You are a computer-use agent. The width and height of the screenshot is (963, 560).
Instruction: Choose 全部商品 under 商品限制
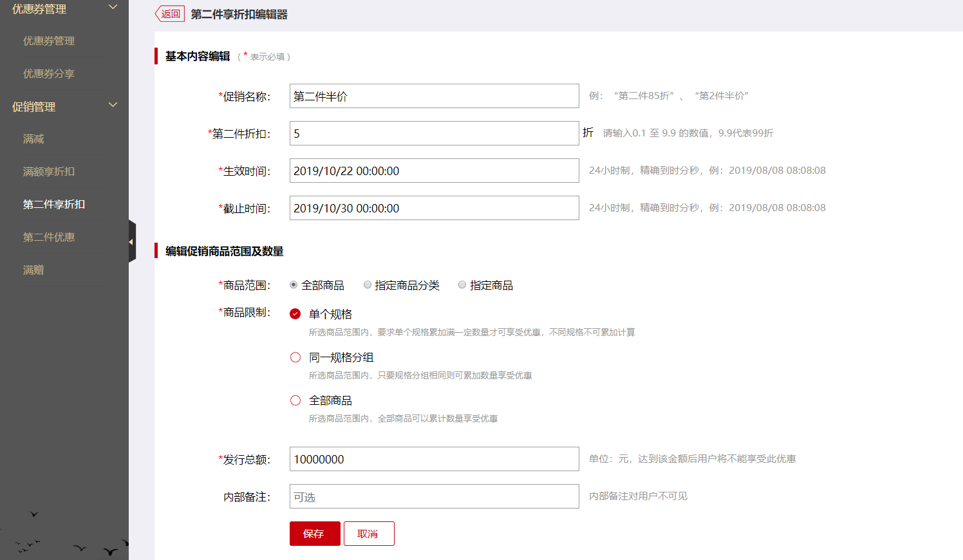click(295, 400)
